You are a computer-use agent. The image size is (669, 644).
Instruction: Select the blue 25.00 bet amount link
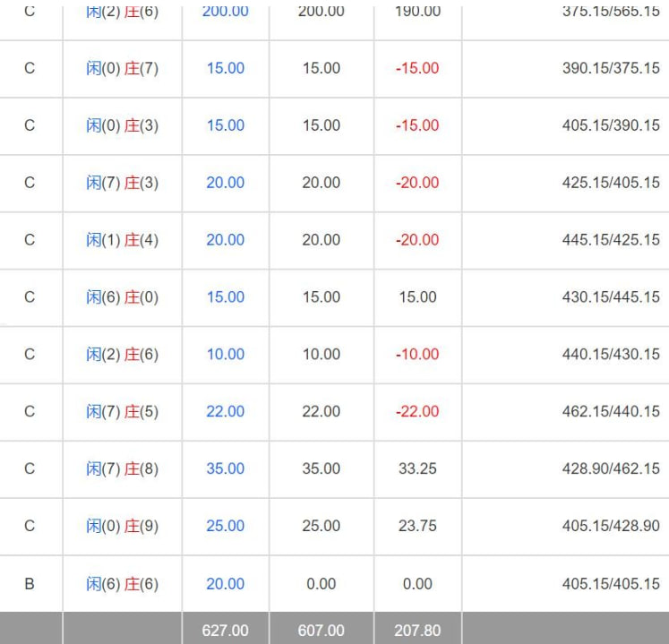point(225,526)
